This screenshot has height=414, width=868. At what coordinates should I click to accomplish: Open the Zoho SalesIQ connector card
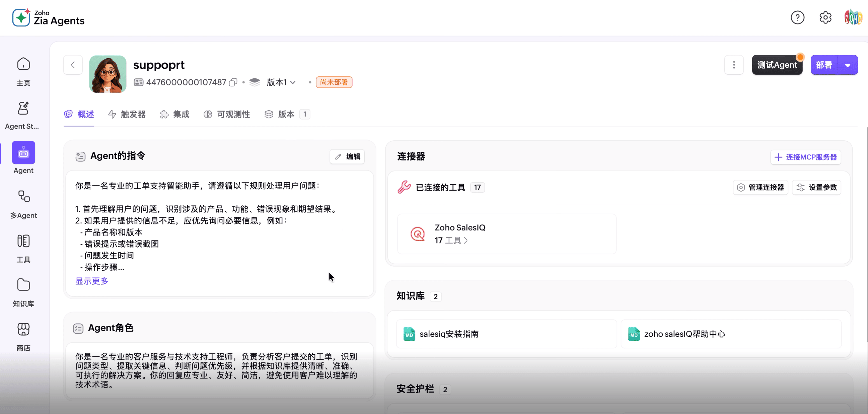pos(507,234)
